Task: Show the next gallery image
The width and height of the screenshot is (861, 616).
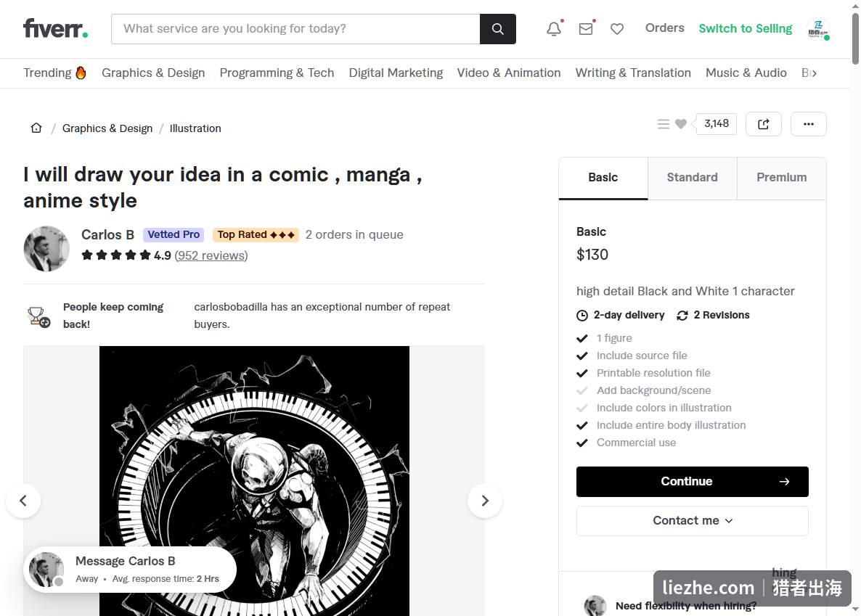Action: (485, 500)
